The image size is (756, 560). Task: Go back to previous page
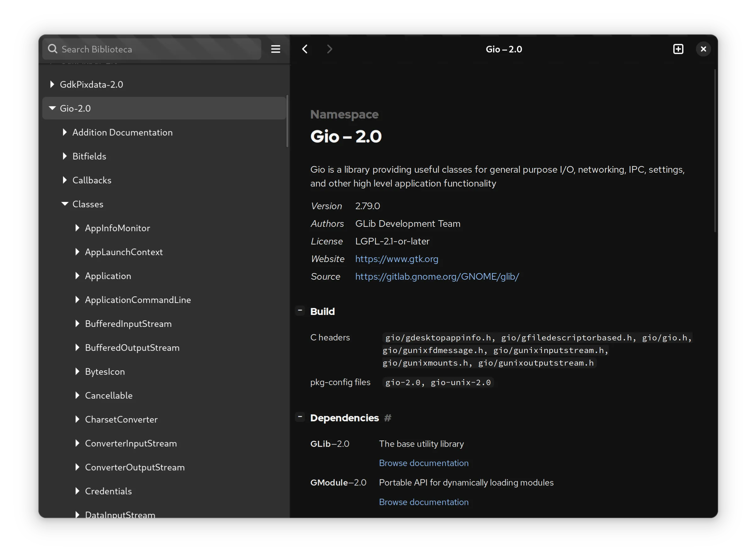pyautogui.click(x=305, y=49)
